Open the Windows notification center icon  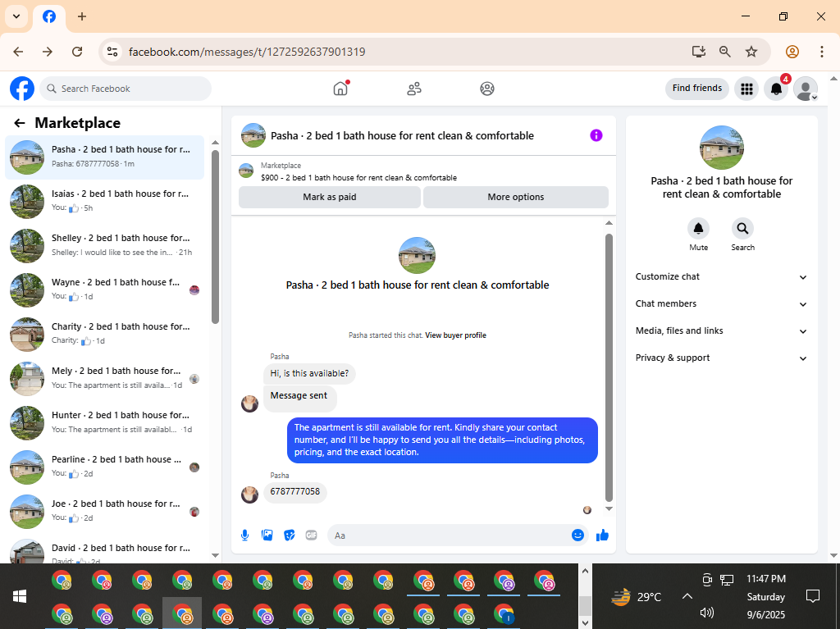click(x=813, y=596)
